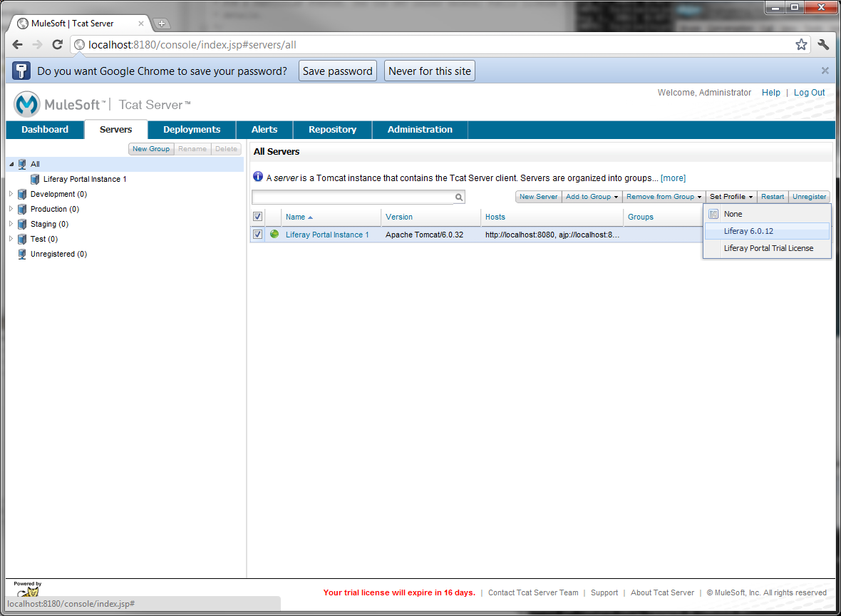Image resolution: width=841 pixels, height=616 pixels.
Task: Go forward using the browser forward arrow
Action: [x=37, y=44]
